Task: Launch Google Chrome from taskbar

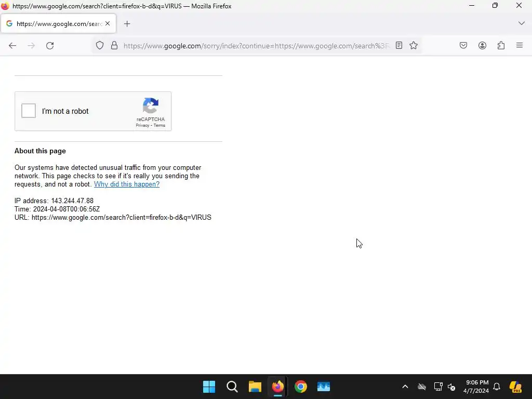Action: click(301, 387)
